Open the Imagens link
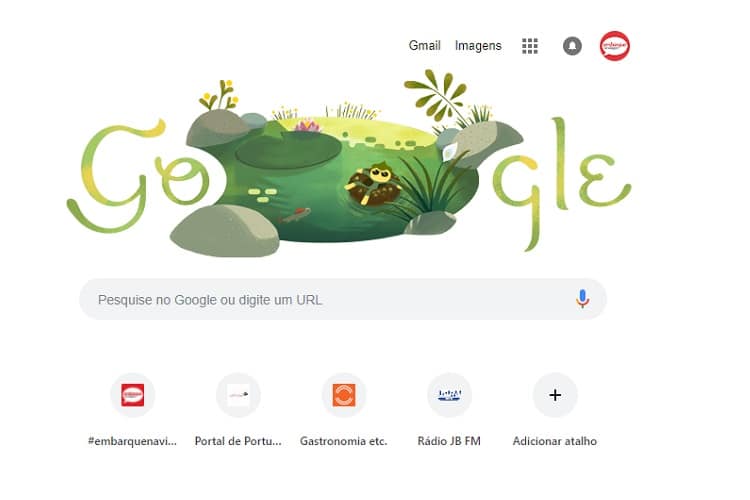Screen dimensions: 750x500 tap(478, 45)
